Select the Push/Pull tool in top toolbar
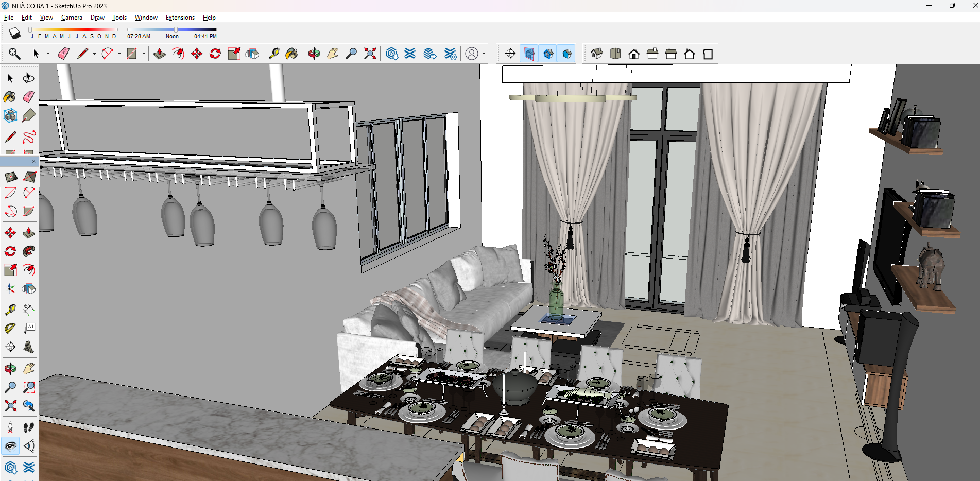The height and width of the screenshot is (481, 980). click(160, 54)
